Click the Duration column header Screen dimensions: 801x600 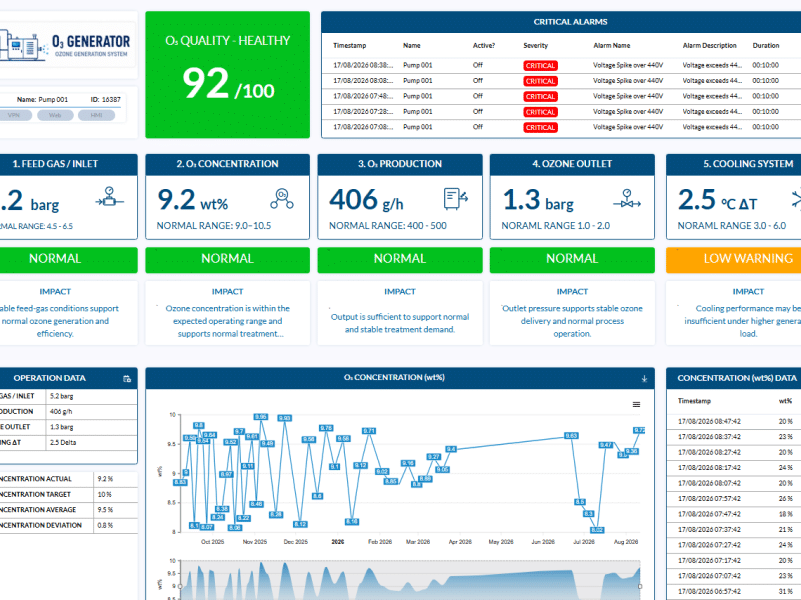coord(766,45)
